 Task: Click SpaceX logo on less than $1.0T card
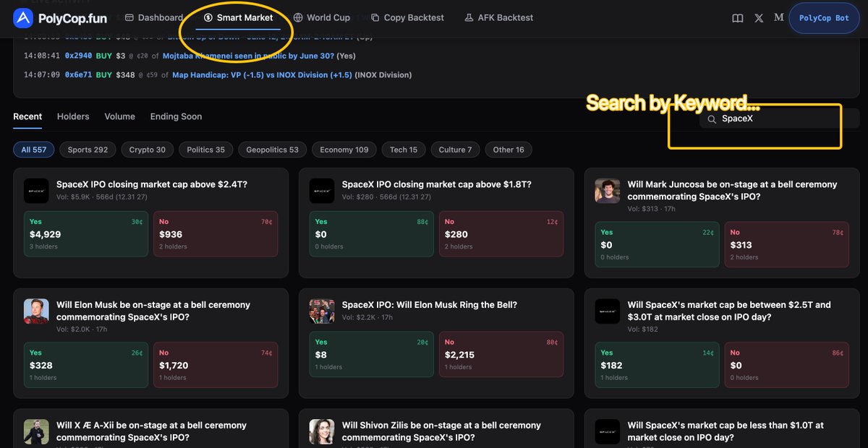tap(608, 432)
